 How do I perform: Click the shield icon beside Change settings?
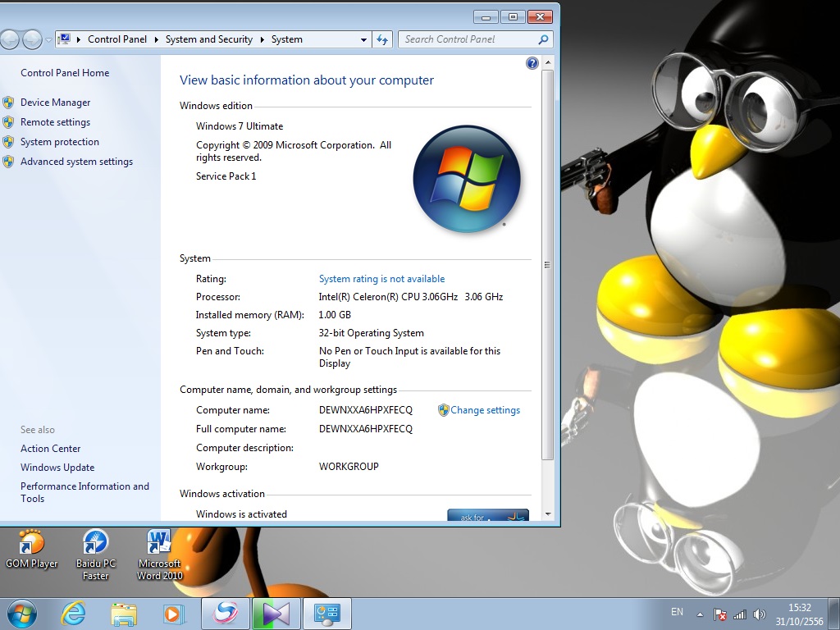pos(443,410)
